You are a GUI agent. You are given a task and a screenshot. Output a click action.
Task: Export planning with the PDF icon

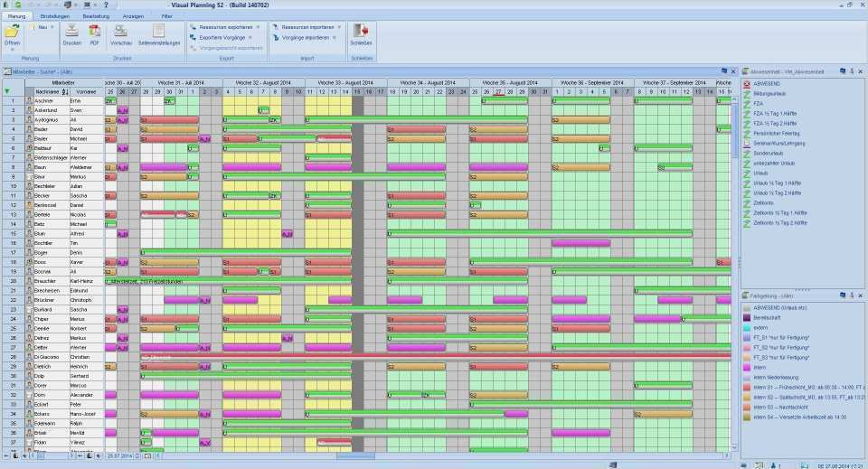94,31
